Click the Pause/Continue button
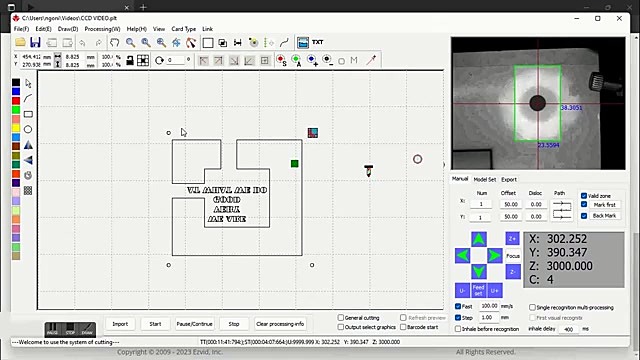The image size is (640, 360). click(194, 324)
